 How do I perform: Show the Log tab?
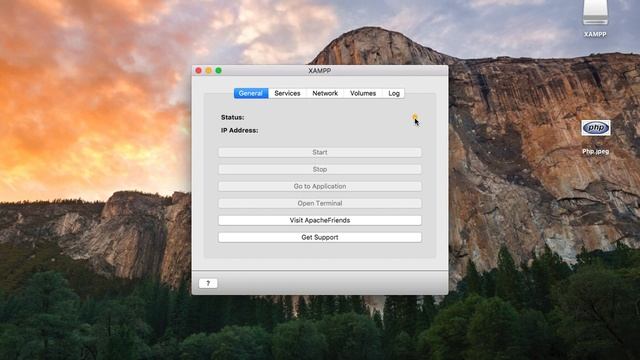coord(394,93)
